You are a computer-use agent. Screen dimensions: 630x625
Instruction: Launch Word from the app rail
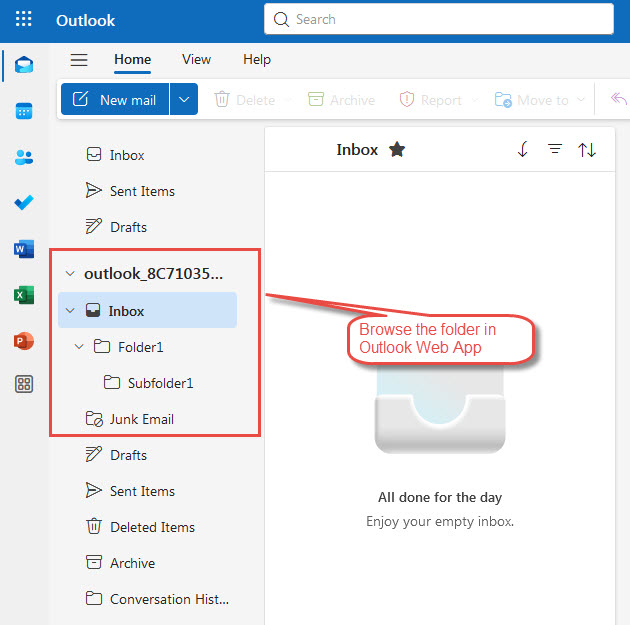24,249
